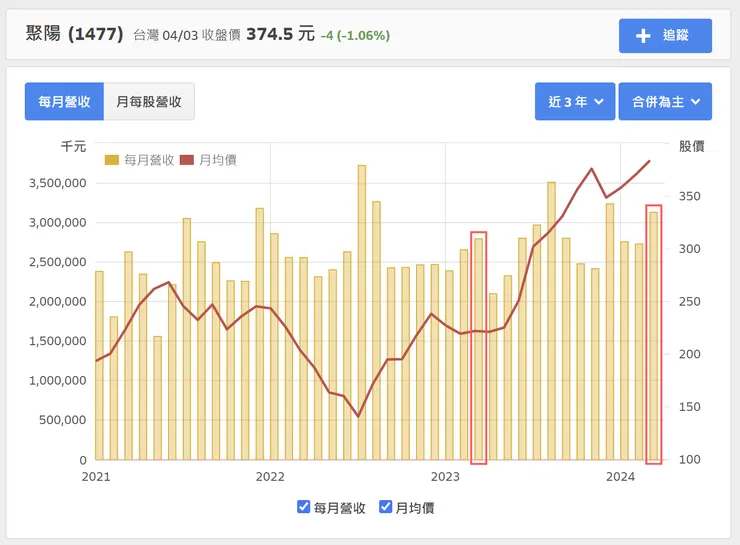Click the plus icon on 追蹤 button
The width and height of the screenshot is (740, 545).
tap(644, 35)
